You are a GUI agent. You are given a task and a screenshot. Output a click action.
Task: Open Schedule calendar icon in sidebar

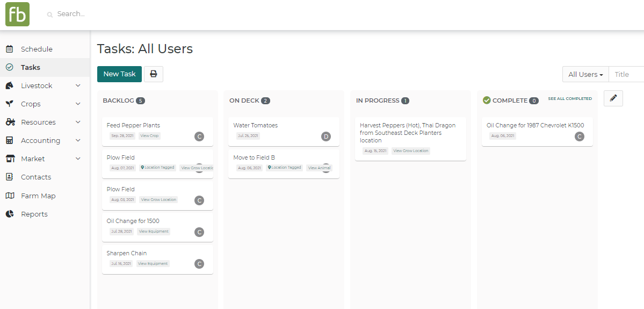(x=10, y=49)
